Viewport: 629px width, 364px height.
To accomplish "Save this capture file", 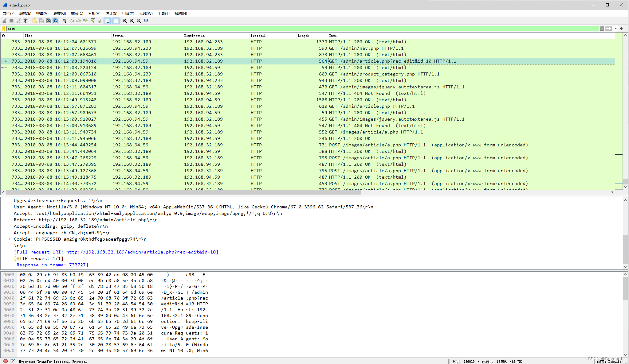I will pyautogui.click(x=41, y=21).
